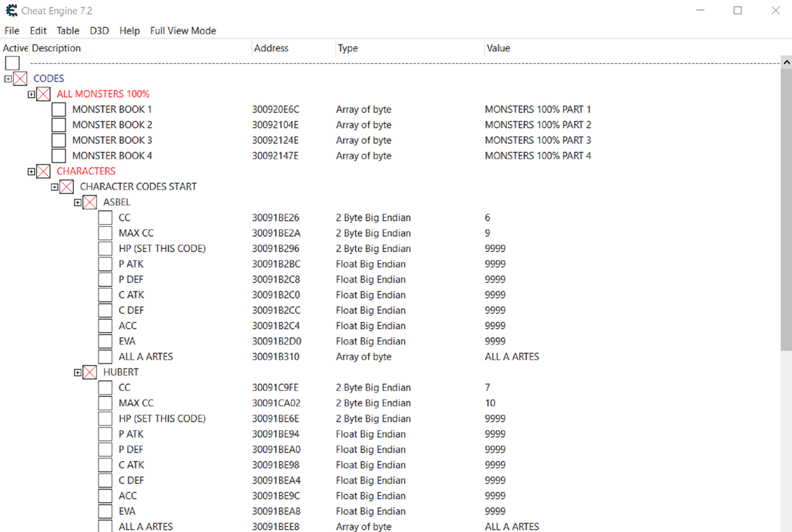Collapse the CHARACTERS group expander

[x=31, y=172]
